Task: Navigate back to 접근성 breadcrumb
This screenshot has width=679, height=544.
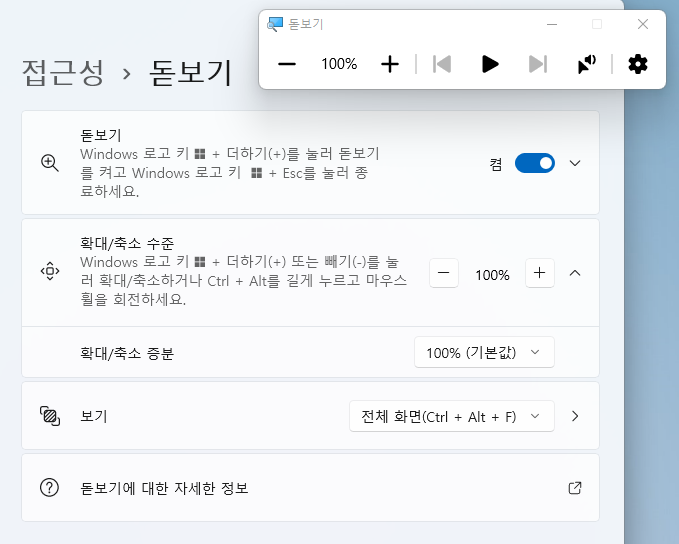Action: (x=63, y=73)
